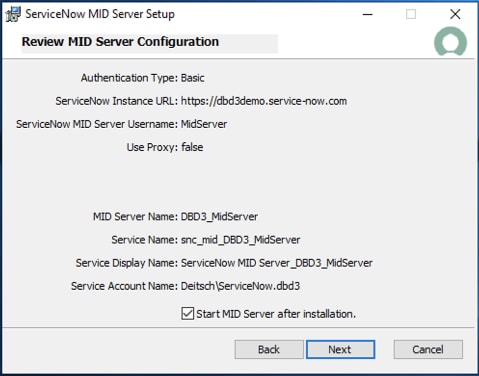The height and width of the screenshot is (376, 479).
Task: Minimize the setup window
Action: coord(368,14)
